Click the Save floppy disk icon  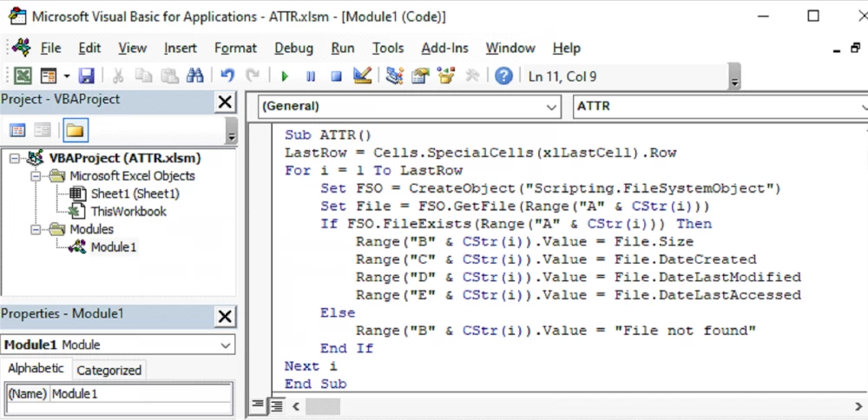[x=86, y=76]
